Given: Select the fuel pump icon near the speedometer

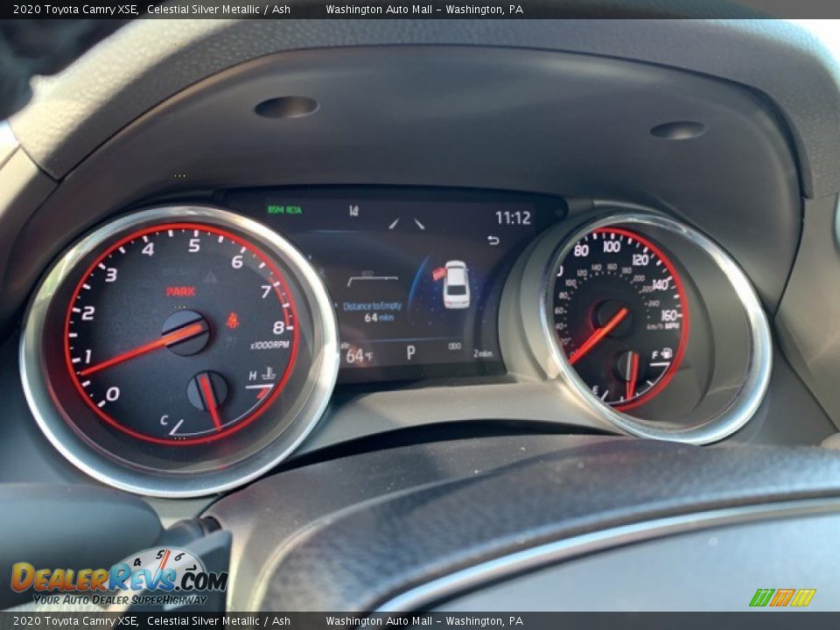Looking at the screenshot, I should (x=666, y=353).
